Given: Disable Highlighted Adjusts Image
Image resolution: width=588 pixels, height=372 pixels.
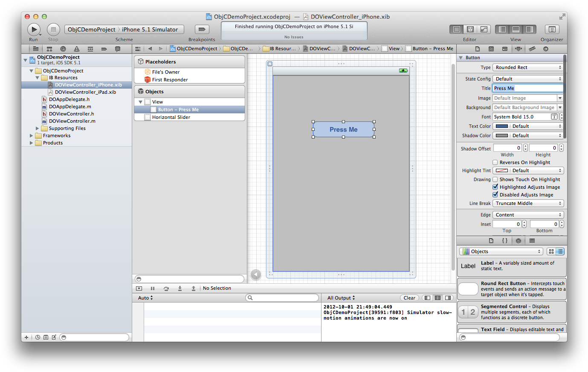Looking at the screenshot, I should pyautogui.click(x=495, y=187).
